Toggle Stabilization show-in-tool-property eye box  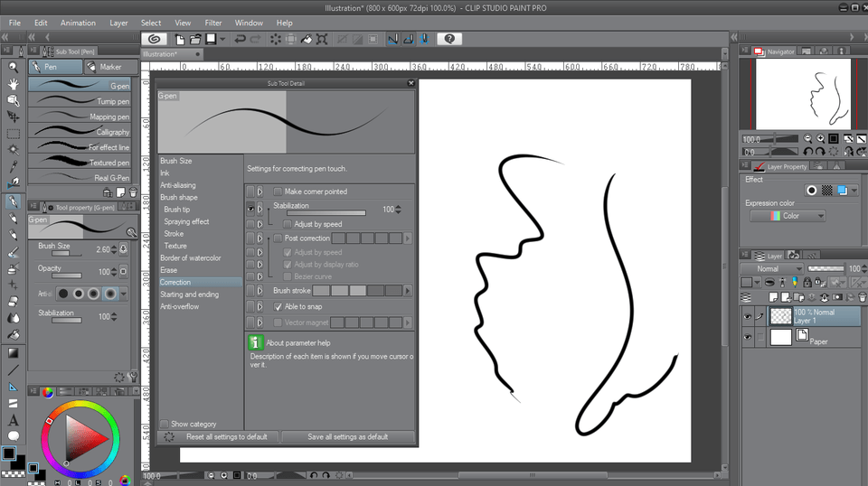click(x=250, y=209)
